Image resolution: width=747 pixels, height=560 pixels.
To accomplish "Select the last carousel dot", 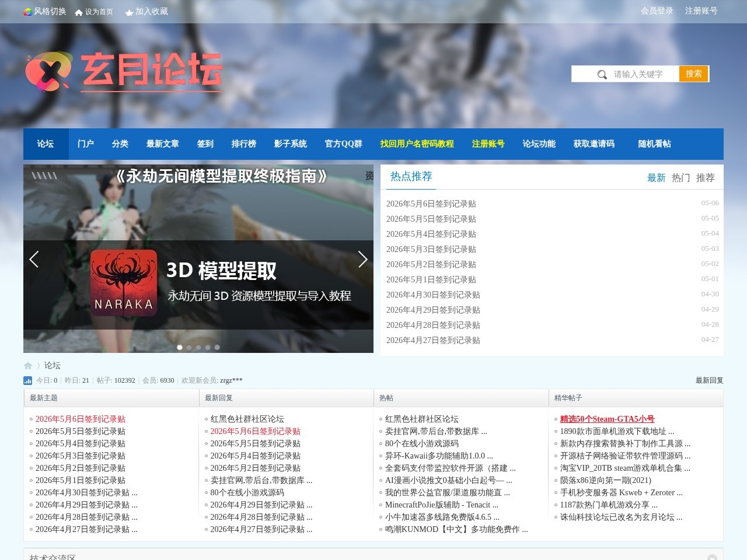I will pyautogui.click(x=217, y=347).
